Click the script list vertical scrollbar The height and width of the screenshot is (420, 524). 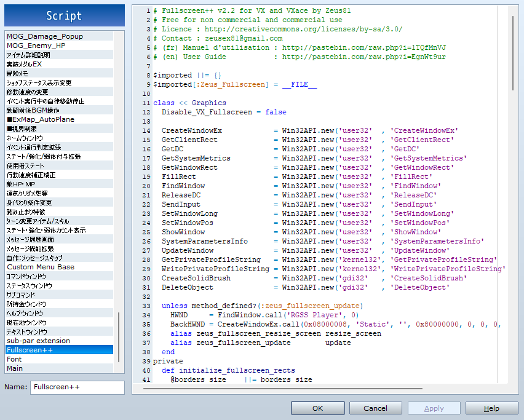pos(119,337)
